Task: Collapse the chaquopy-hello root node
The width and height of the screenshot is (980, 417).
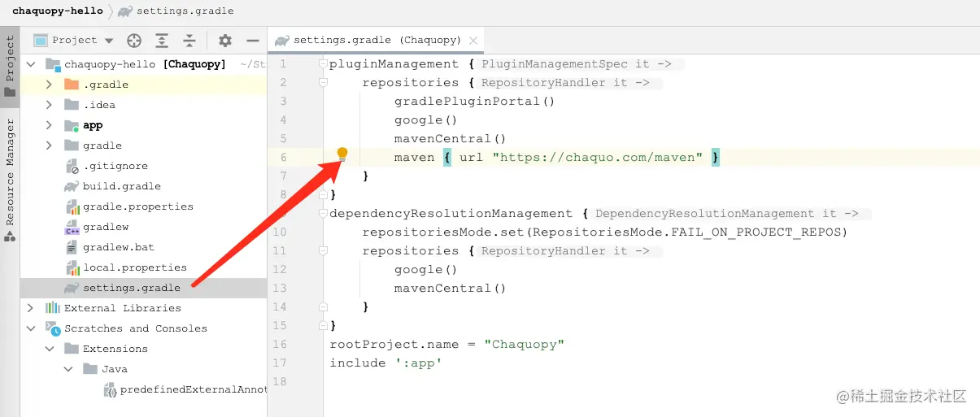Action: 31,64
